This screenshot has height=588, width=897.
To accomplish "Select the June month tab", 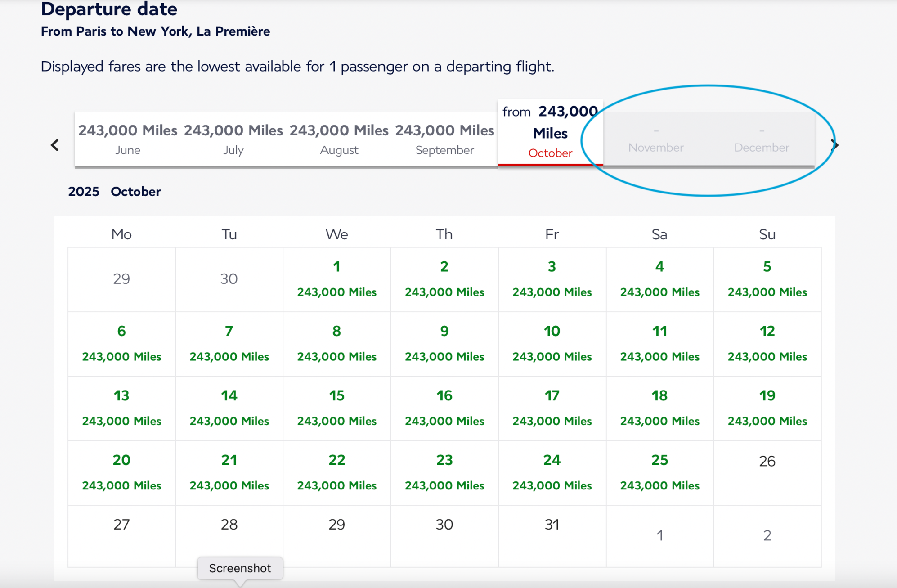I will [128, 139].
